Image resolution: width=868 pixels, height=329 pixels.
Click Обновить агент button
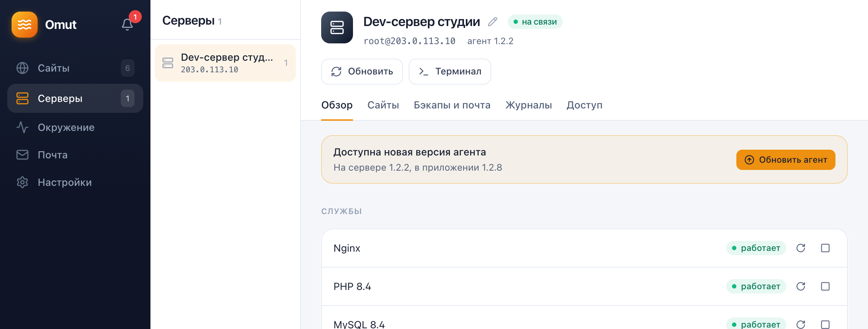point(786,160)
